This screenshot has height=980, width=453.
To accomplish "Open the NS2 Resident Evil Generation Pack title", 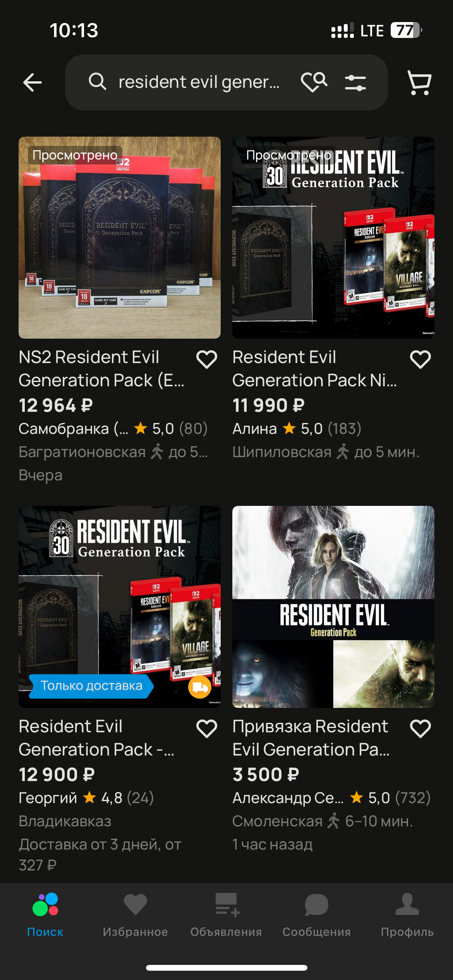I will pos(101,368).
